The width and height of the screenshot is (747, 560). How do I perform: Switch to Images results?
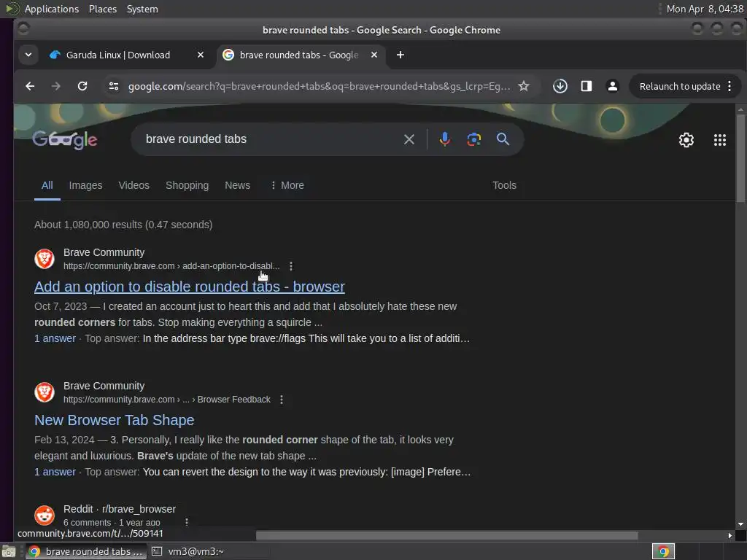point(86,185)
